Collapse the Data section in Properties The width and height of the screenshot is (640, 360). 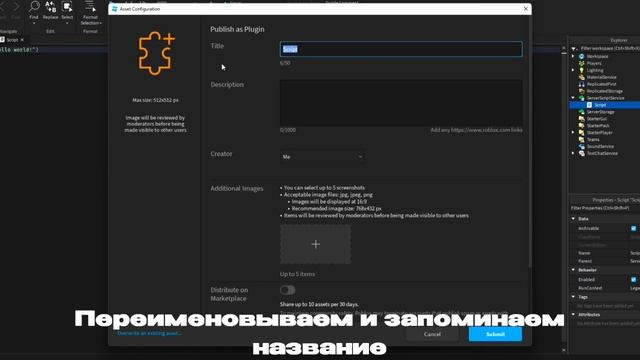coord(573,219)
